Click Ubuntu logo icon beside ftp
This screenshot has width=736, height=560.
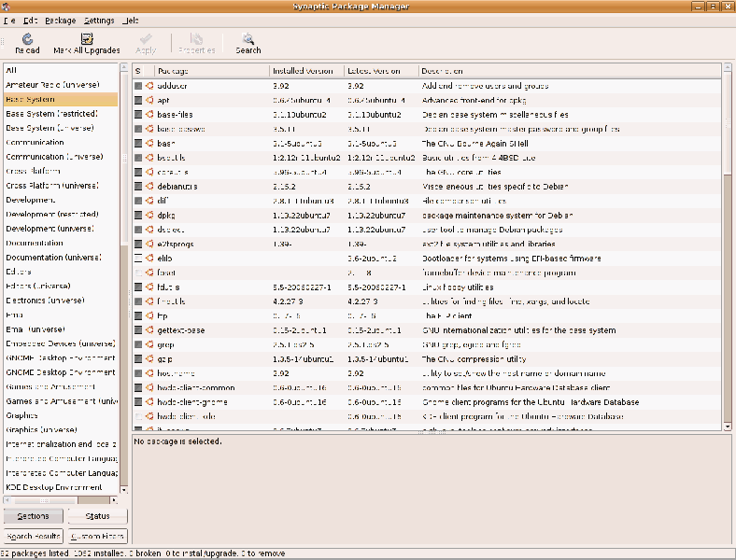click(x=149, y=315)
